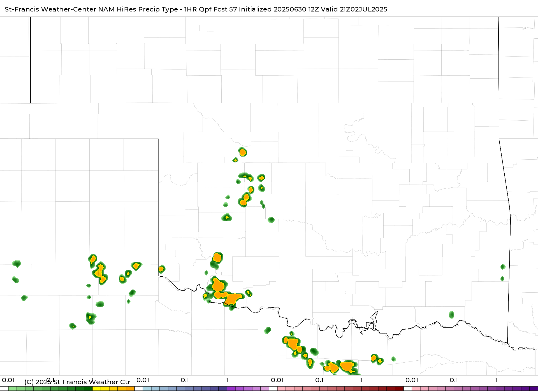The image size is (538, 392).
Task: Pick the darkest navy blue legend swatch
Action: pos(223,389)
